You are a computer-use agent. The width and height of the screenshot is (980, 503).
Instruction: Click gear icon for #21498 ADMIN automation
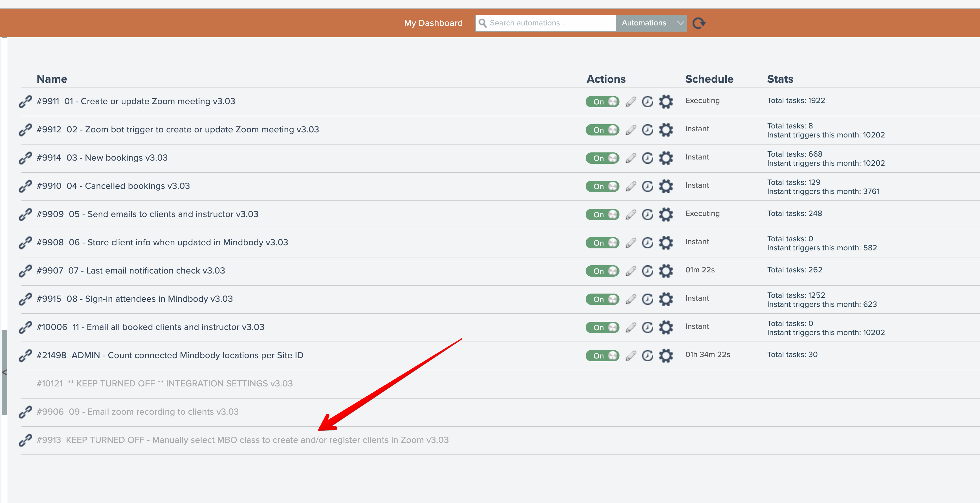tap(666, 356)
